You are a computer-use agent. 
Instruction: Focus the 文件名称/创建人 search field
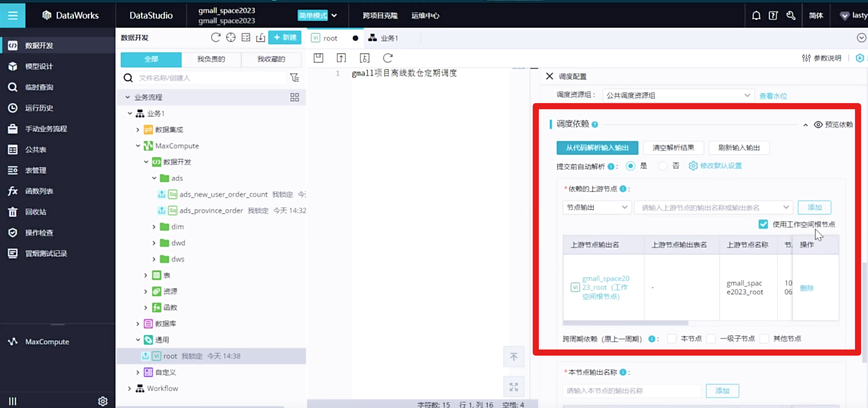pyautogui.click(x=204, y=78)
